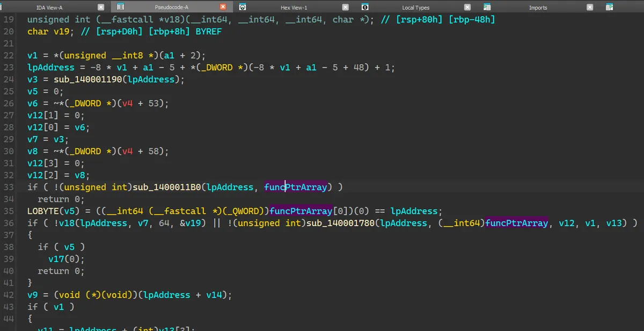Click 'return 0;' on line 40

click(x=61, y=271)
